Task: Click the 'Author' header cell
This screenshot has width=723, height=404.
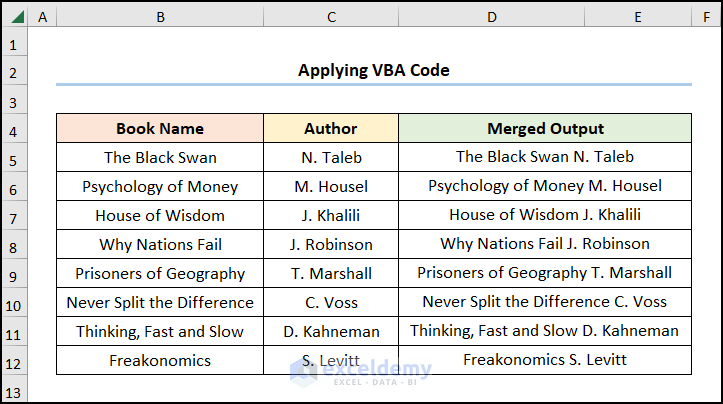Action: (x=331, y=129)
